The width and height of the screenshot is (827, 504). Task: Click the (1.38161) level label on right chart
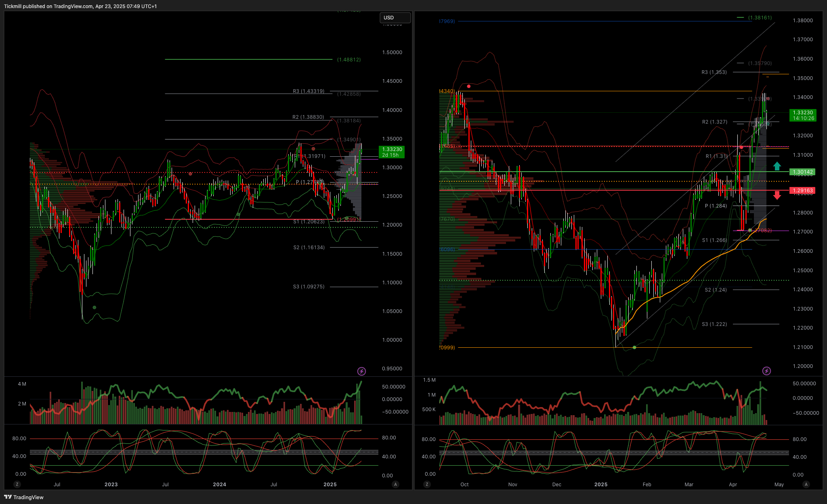pos(760,18)
